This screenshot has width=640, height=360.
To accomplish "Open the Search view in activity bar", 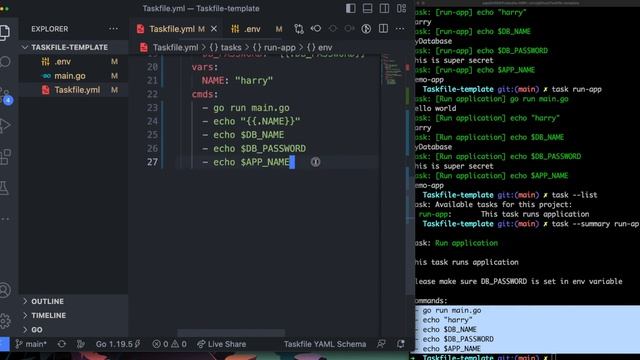I will click(x=5, y=62).
